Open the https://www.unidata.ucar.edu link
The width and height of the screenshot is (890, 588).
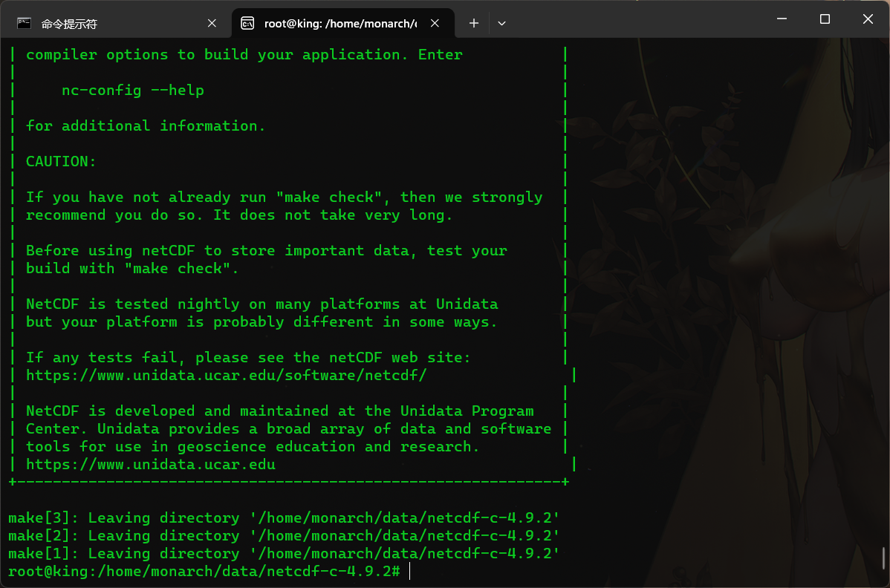(x=150, y=465)
